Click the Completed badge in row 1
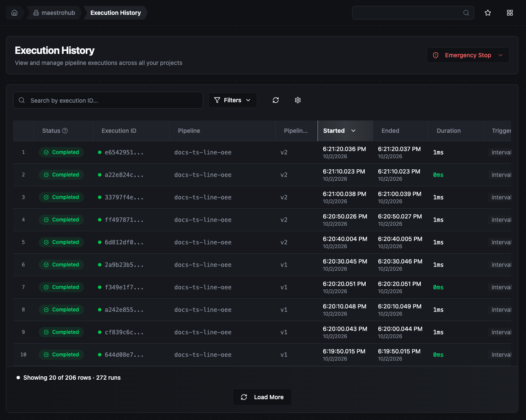Image resolution: width=526 pixels, height=420 pixels. tap(61, 152)
